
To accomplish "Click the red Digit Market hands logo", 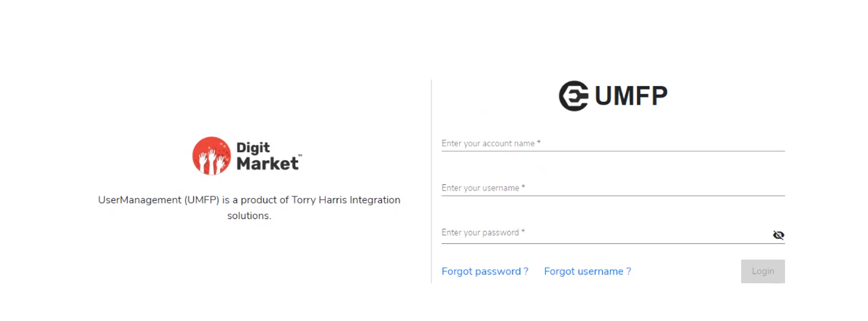I will (211, 156).
